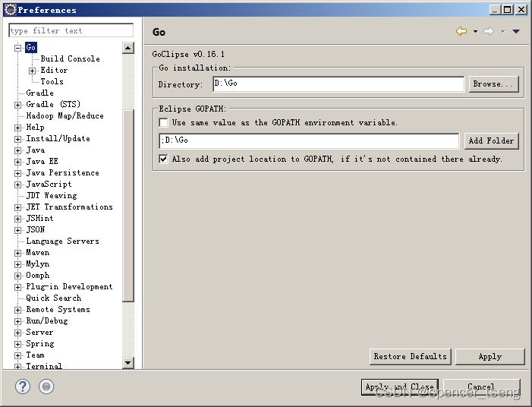Open Hadoop Map/Reduce preferences

(x=65, y=115)
